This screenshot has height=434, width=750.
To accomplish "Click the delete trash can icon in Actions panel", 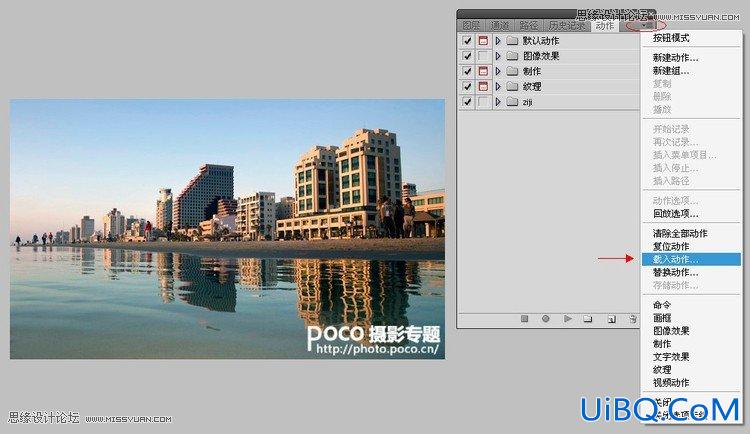I will point(633,319).
